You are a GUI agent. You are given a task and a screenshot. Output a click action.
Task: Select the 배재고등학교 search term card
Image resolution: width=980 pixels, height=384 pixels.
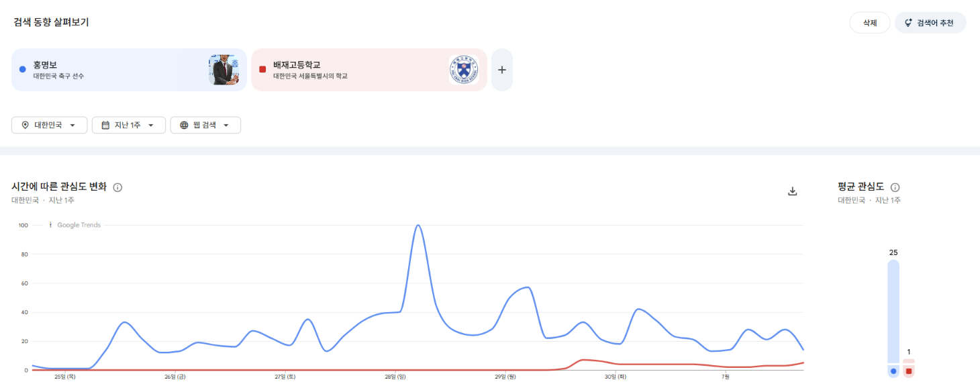369,70
